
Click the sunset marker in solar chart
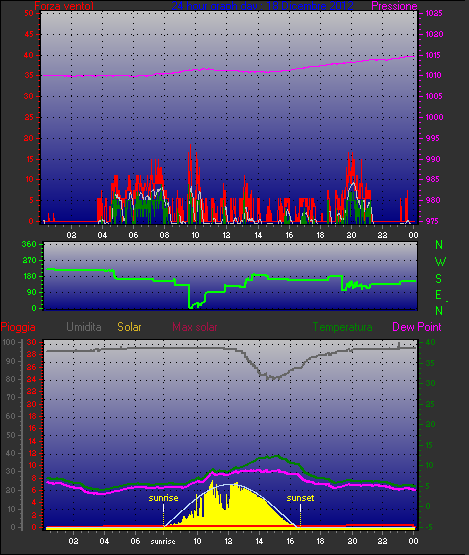click(x=300, y=498)
